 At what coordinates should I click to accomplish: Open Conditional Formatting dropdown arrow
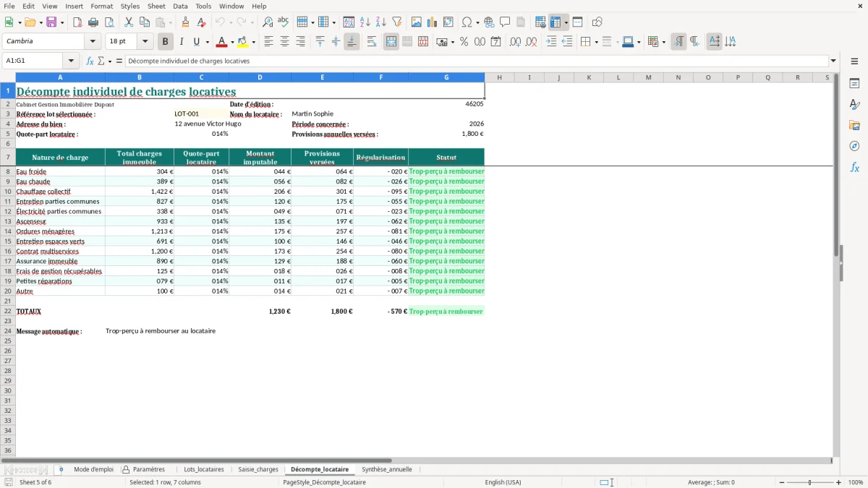[663, 42]
